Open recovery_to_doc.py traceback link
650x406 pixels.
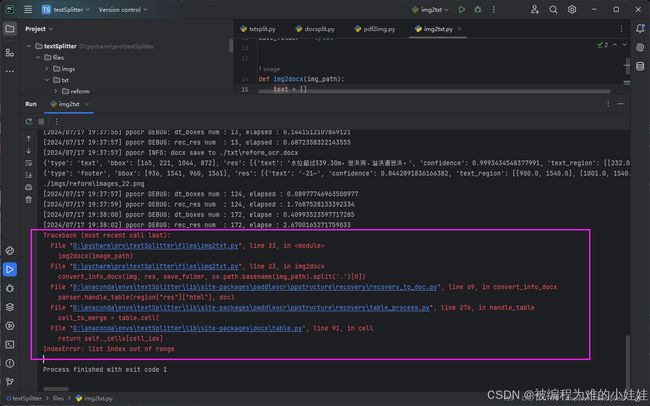click(x=255, y=287)
